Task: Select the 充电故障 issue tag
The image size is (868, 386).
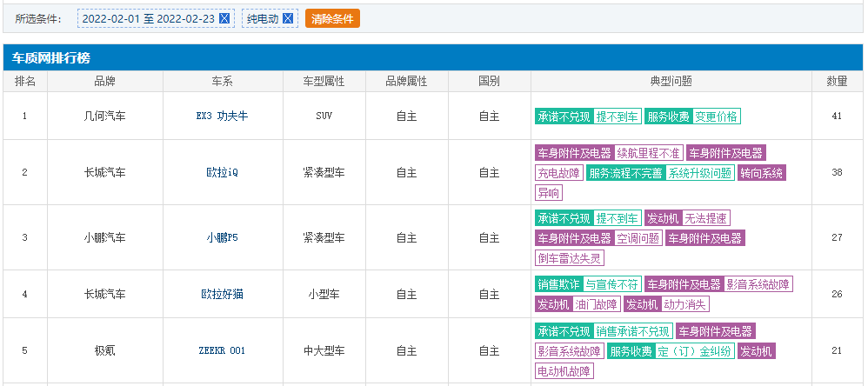Action: coord(558,173)
